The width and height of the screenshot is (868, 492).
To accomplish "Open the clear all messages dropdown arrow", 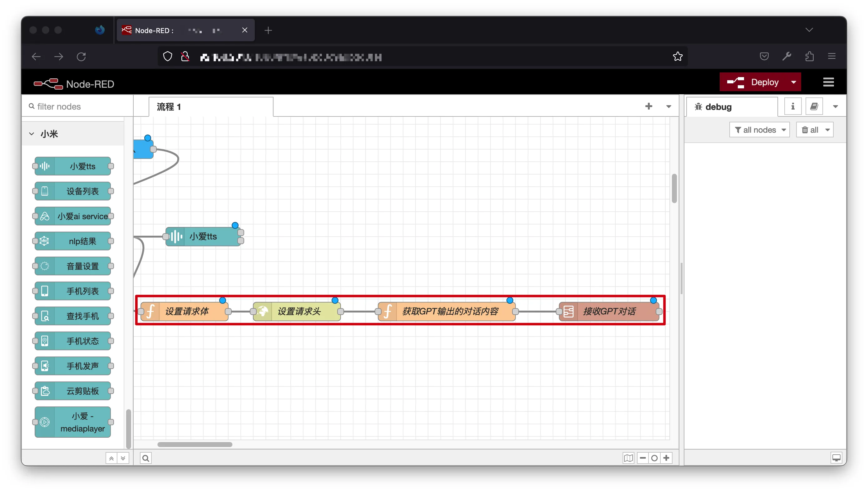I will tap(827, 130).
